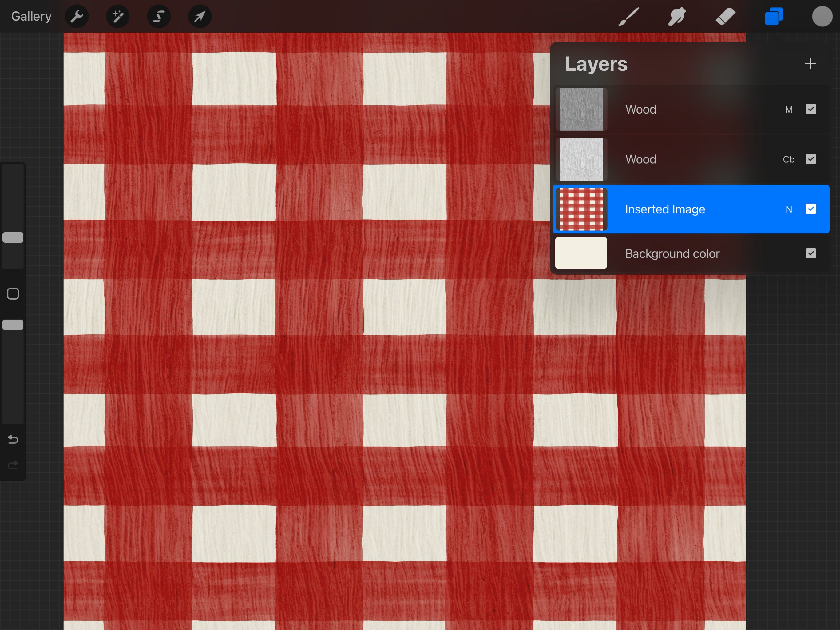This screenshot has width=840, height=630.
Task: Select the Eraser tool
Action: [x=725, y=16]
